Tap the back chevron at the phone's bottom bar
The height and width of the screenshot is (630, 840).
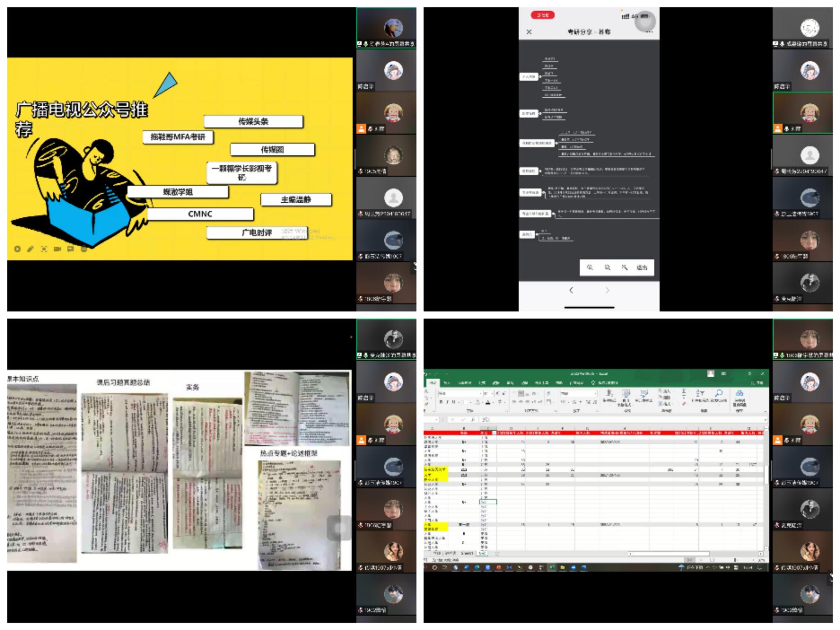point(571,290)
